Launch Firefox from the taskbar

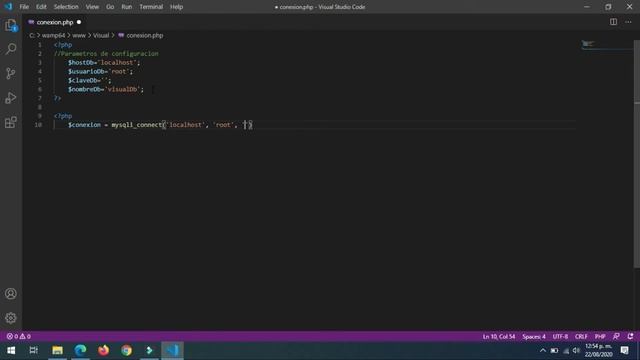[x=103, y=351]
